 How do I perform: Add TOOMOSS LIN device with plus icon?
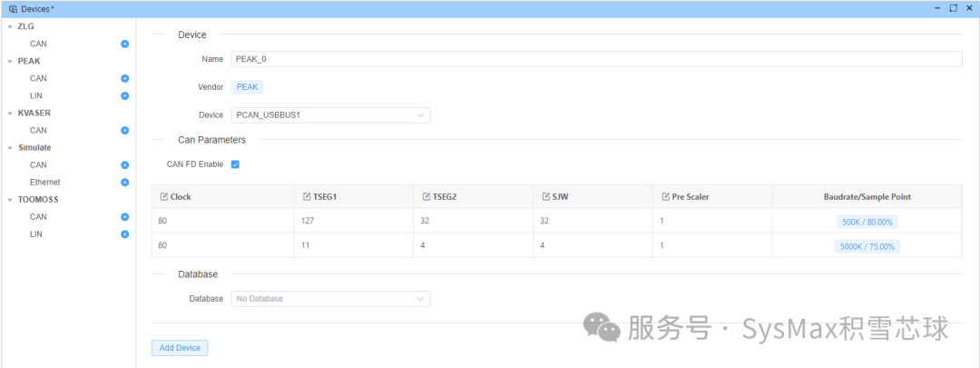pos(125,234)
